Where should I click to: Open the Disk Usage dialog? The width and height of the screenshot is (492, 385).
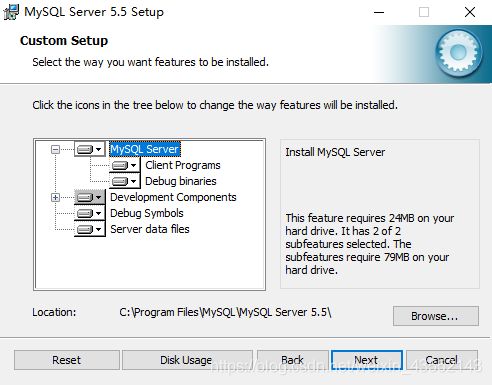point(187,360)
